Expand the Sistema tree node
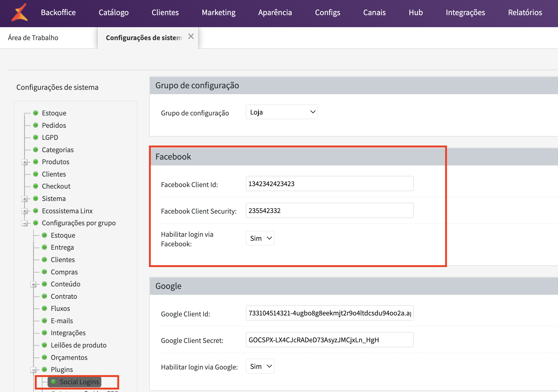558x392 pixels. (25, 199)
